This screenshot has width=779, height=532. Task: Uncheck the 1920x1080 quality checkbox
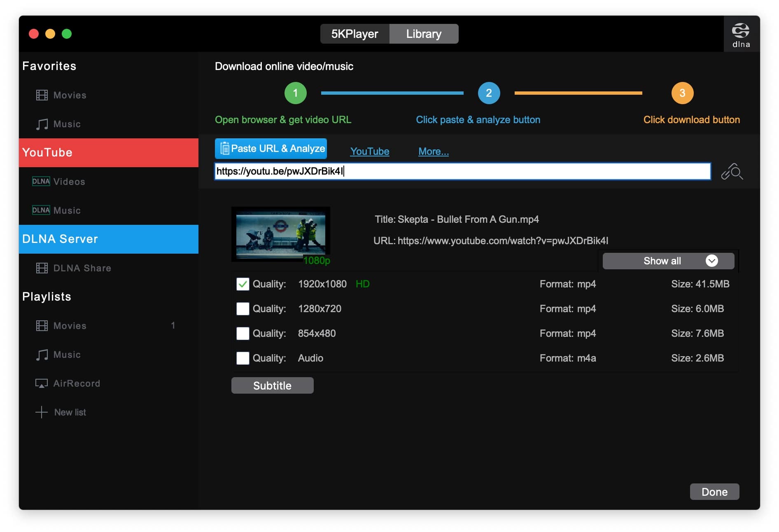point(243,284)
